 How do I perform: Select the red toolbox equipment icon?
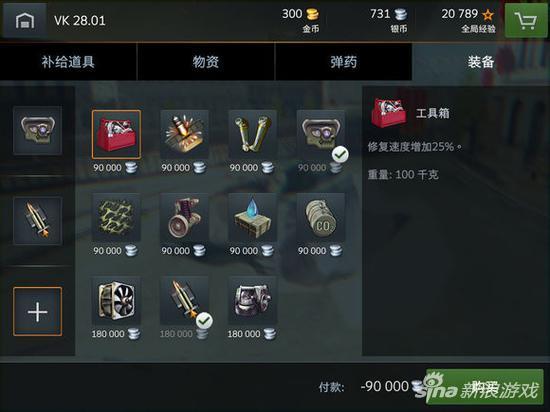pos(116,134)
